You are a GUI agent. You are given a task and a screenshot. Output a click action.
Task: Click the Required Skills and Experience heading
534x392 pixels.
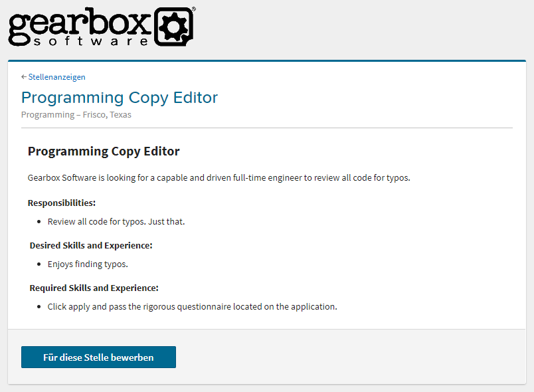pos(94,288)
